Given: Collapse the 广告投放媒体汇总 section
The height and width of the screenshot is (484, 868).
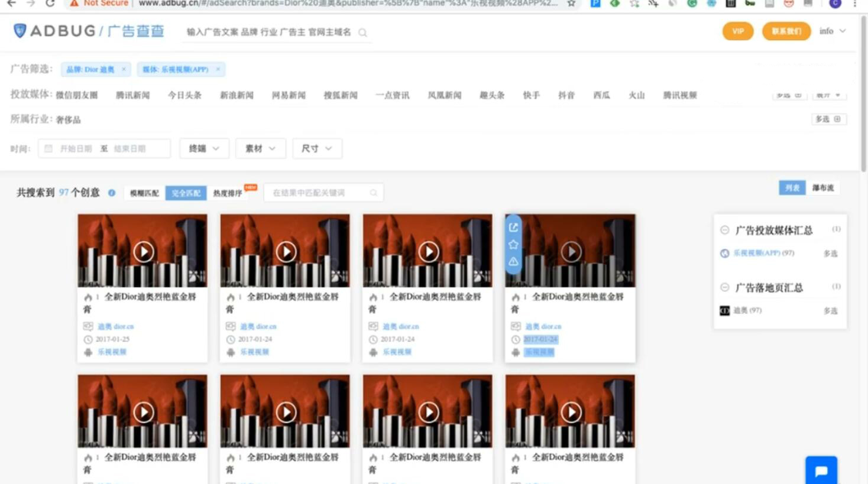Looking at the screenshot, I should [x=724, y=230].
